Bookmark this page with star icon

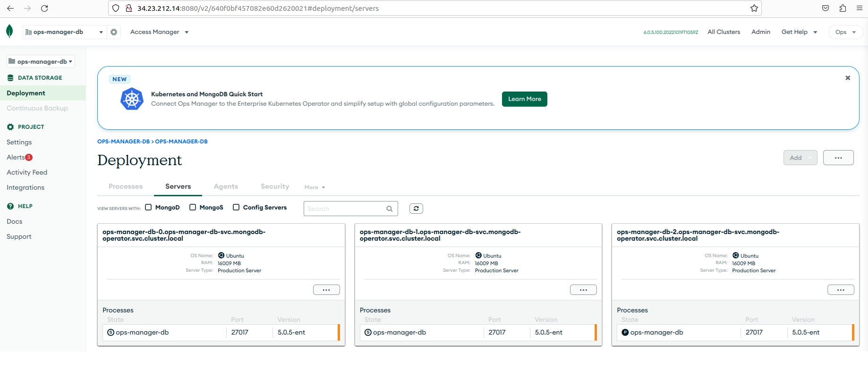point(754,8)
